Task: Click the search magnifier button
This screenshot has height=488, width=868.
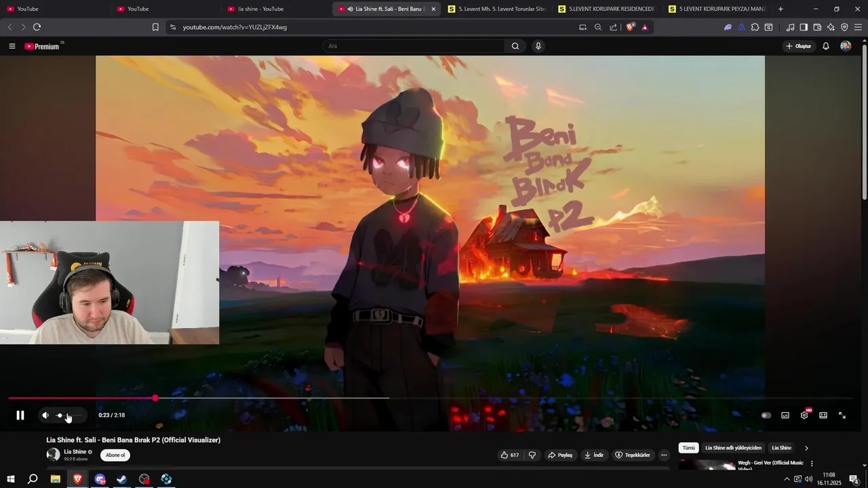Action: tap(515, 46)
